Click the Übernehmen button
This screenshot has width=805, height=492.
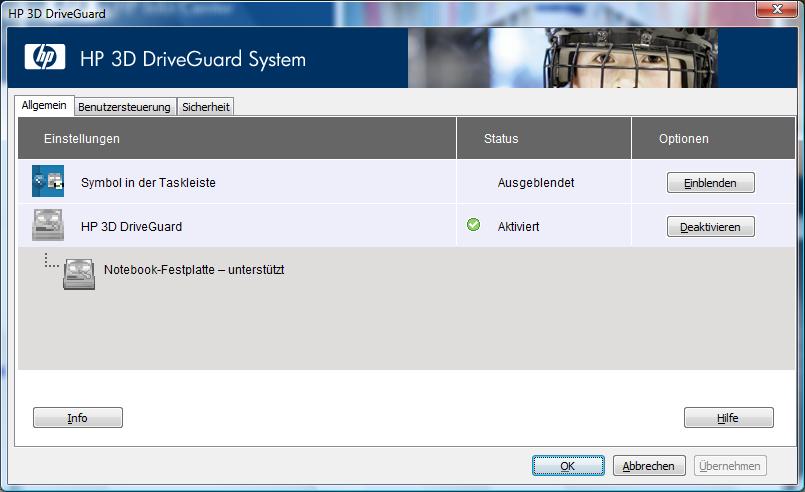[x=730, y=466]
